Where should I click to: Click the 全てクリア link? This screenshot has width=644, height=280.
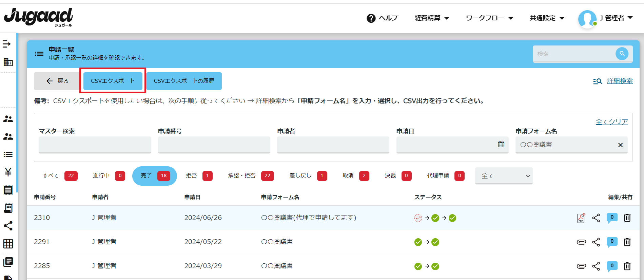click(x=612, y=122)
